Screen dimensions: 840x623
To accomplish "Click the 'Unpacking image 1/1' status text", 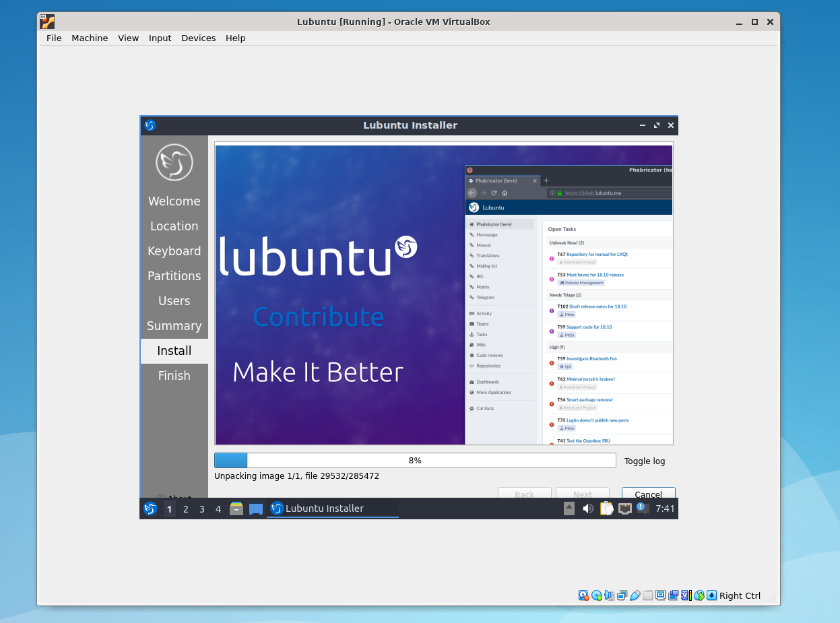I will [x=296, y=476].
